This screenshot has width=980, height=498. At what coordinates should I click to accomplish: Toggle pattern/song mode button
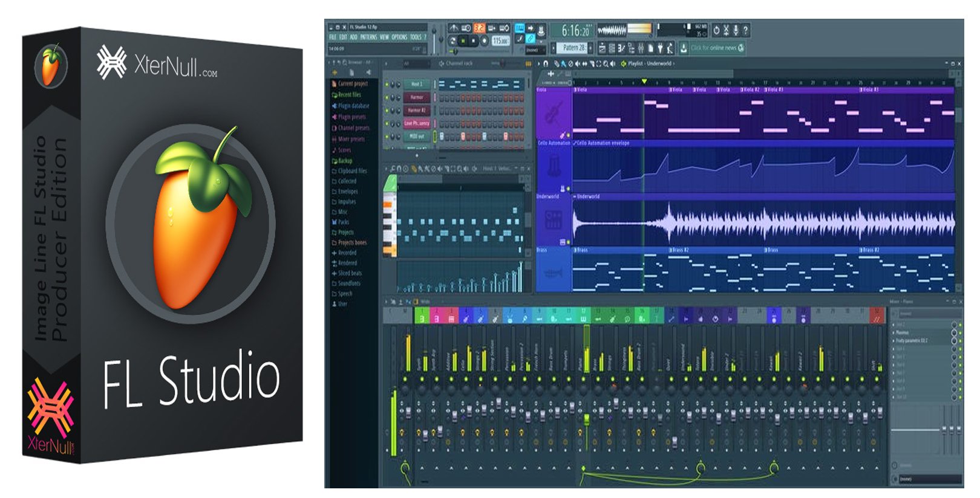(x=452, y=40)
